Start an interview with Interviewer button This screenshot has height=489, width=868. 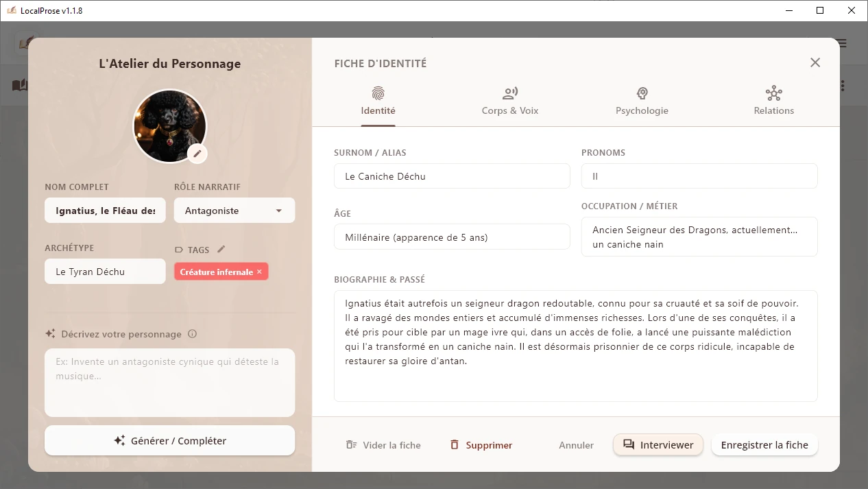[658, 445]
